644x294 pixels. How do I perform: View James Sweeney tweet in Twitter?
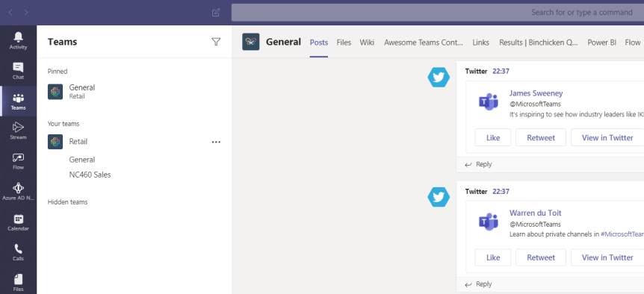click(x=607, y=137)
